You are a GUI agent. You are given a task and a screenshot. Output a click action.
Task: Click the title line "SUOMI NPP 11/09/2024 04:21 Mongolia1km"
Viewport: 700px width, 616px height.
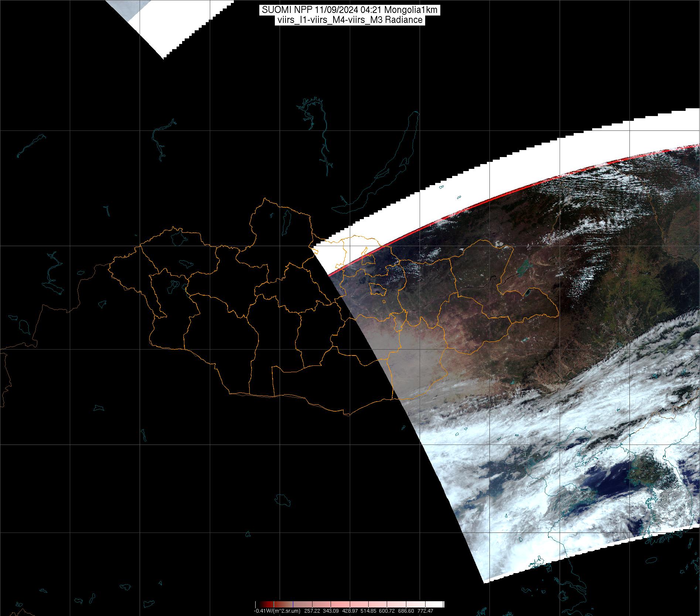[x=350, y=10]
